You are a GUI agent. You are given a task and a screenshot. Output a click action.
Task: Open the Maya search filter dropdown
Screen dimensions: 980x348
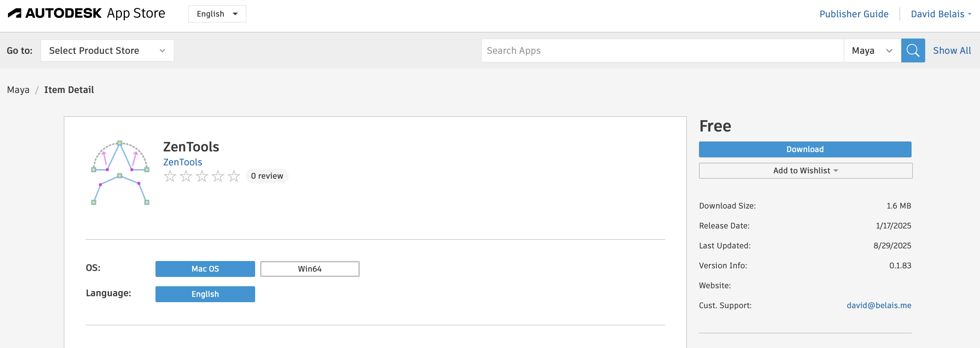pyautogui.click(x=872, y=50)
